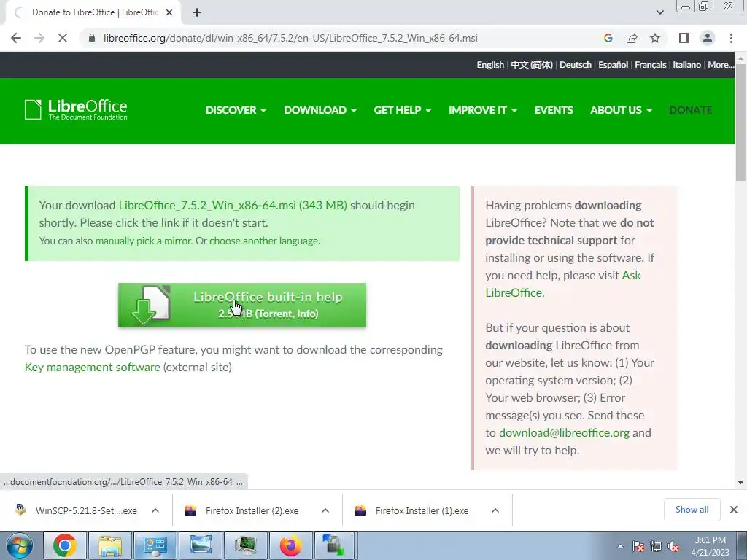Show hidden system tray icons

point(620,547)
